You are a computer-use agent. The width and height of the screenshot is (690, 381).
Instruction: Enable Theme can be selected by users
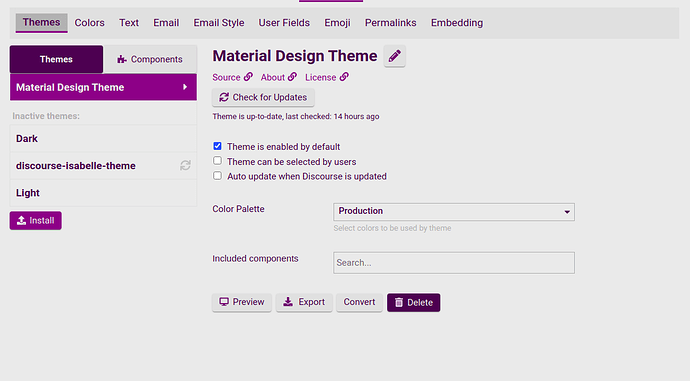[x=217, y=161]
